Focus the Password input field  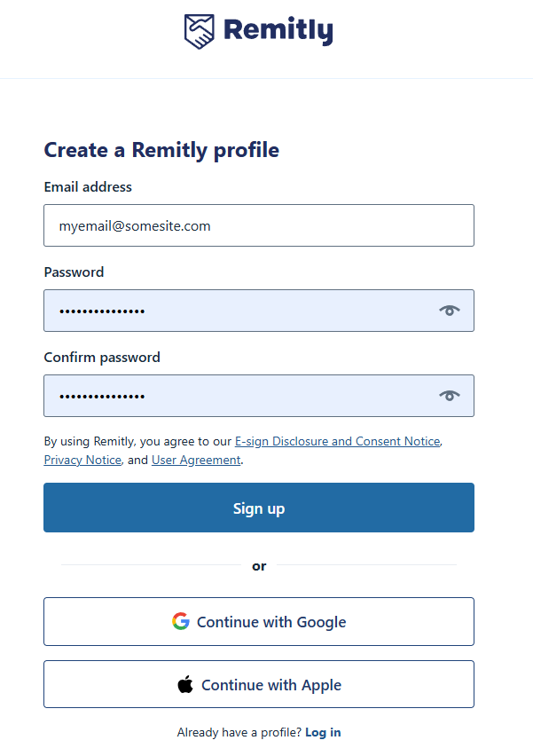tap(259, 311)
